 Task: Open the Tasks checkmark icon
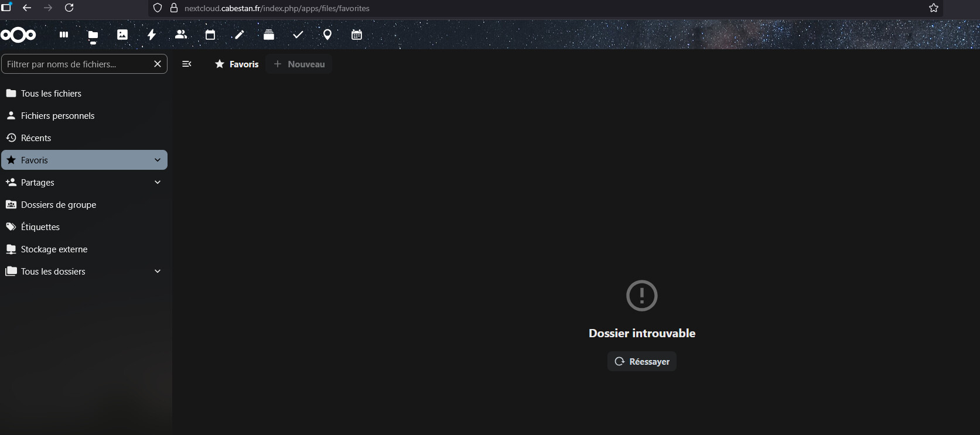[298, 35]
